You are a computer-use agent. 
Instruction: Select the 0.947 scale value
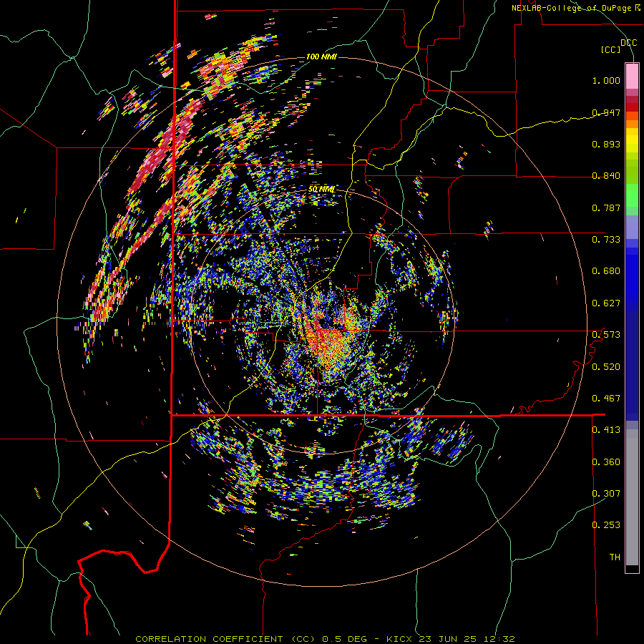click(x=606, y=112)
